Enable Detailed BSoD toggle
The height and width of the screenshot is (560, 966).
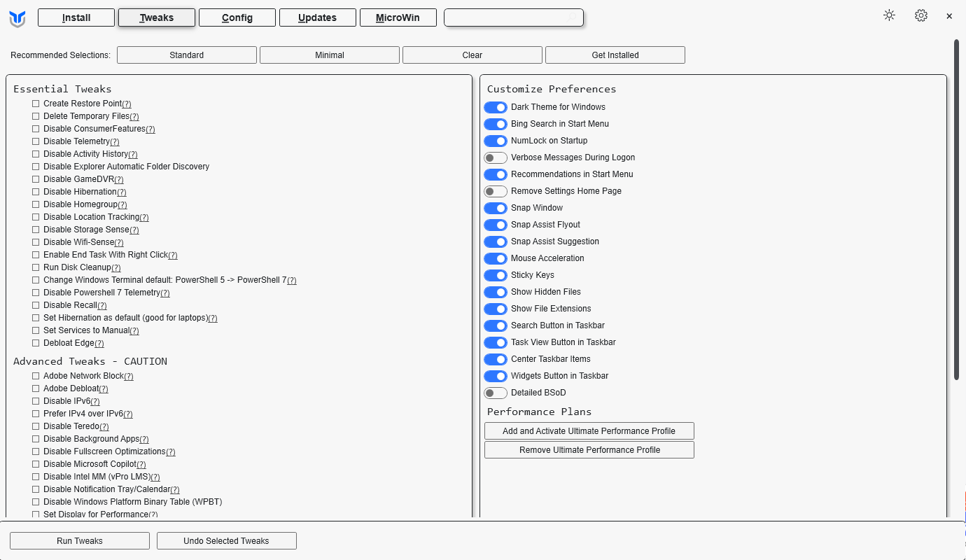[x=496, y=393]
